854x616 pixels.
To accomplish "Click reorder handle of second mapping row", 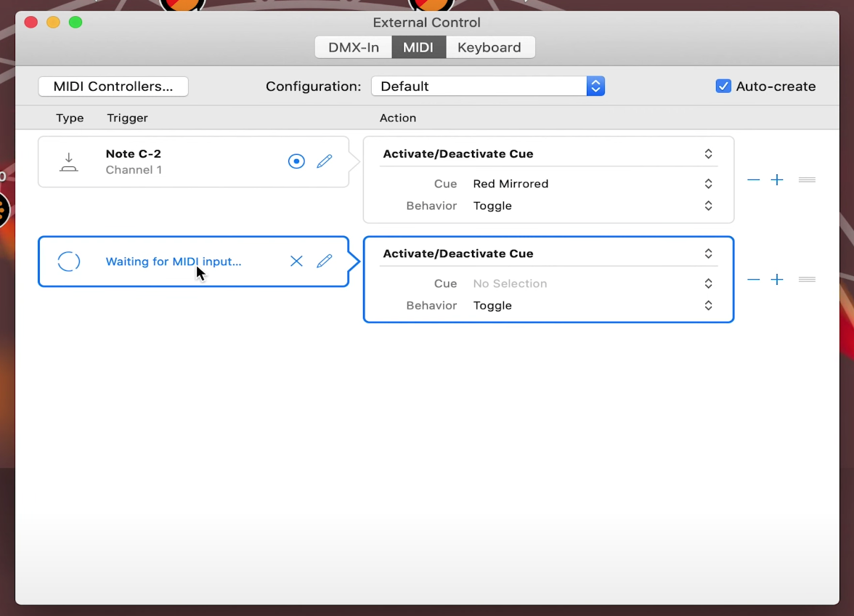I will pos(807,280).
